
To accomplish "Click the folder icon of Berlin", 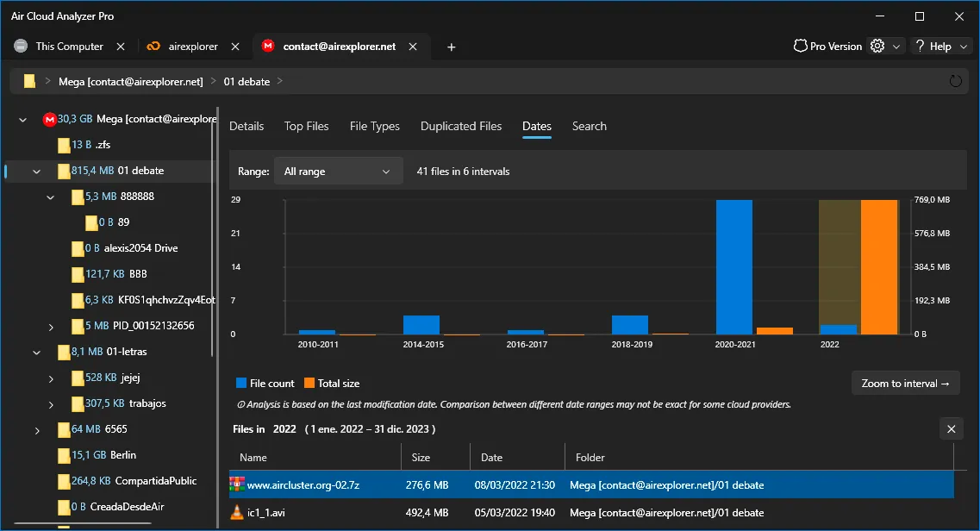I will 64,455.
